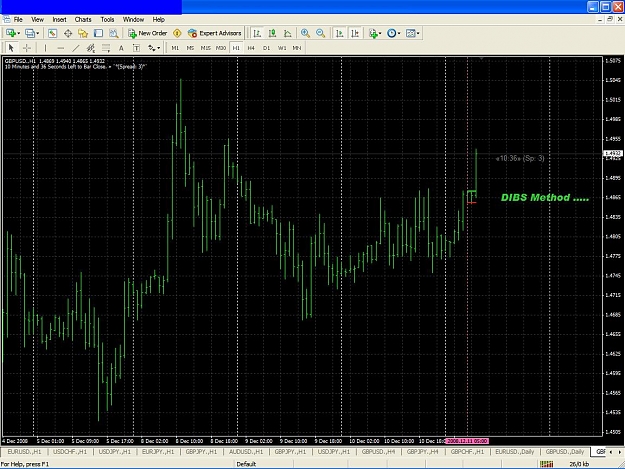Switch chart to candlesticks type

(273, 33)
